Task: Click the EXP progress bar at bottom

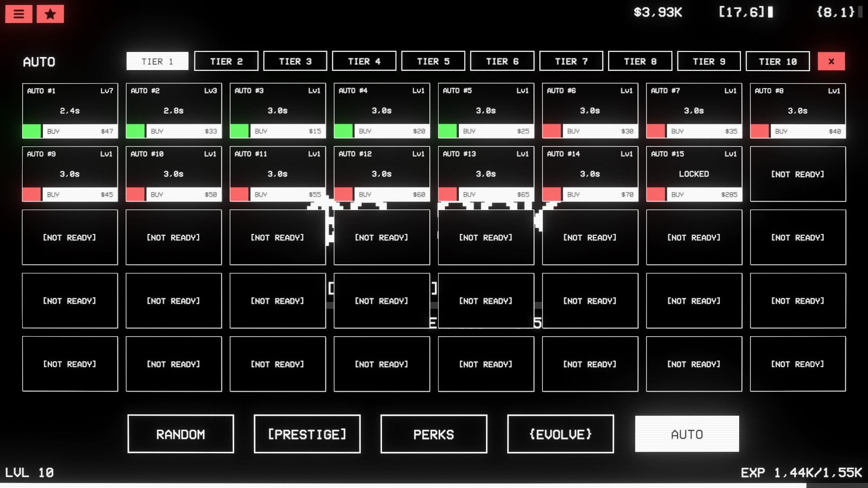Action: tap(434, 485)
